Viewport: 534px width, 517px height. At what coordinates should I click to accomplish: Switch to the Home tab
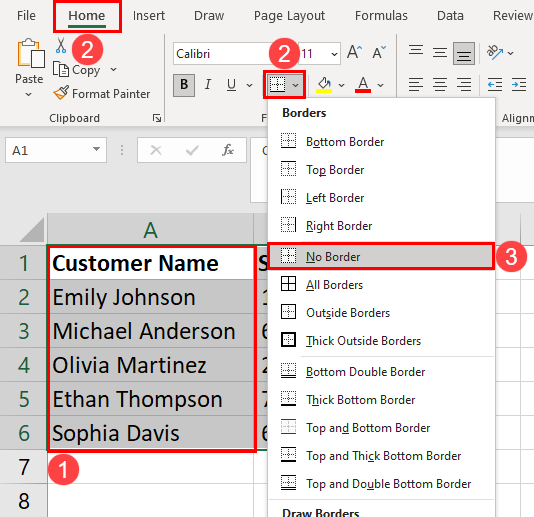click(x=87, y=16)
